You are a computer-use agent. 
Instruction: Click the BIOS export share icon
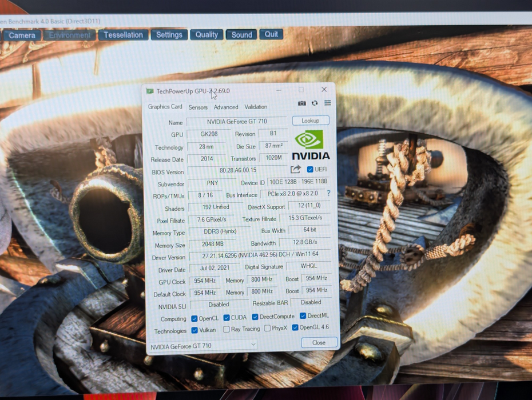pos(296,169)
